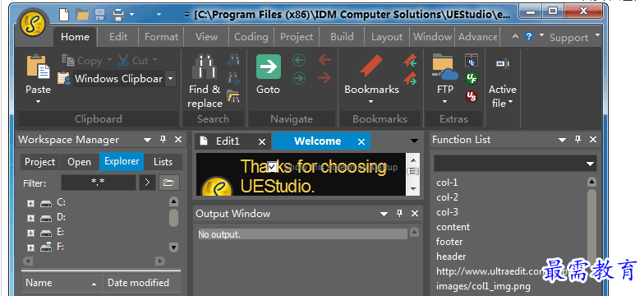The height and width of the screenshot is (296, 644).
Task: Open the Function List combo box
Action: click(515, 164)
